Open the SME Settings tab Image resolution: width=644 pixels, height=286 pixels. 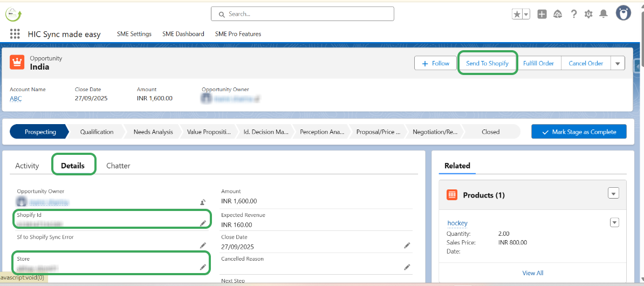click(x=134, y=34)
